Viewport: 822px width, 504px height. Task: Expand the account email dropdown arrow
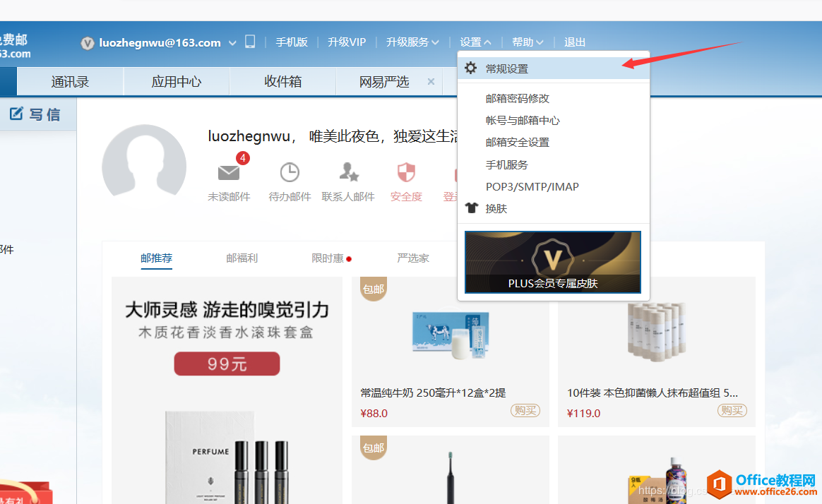point(232,43)
